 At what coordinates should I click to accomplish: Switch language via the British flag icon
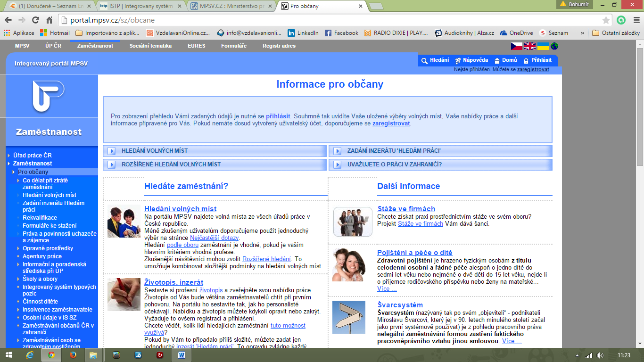pyautogui.click(x=530, y=46)
